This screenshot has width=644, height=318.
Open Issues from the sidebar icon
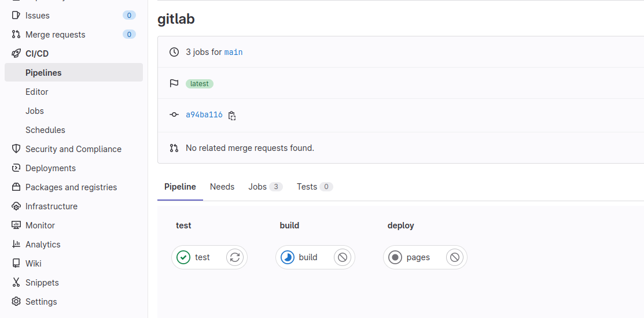point(16,16)
